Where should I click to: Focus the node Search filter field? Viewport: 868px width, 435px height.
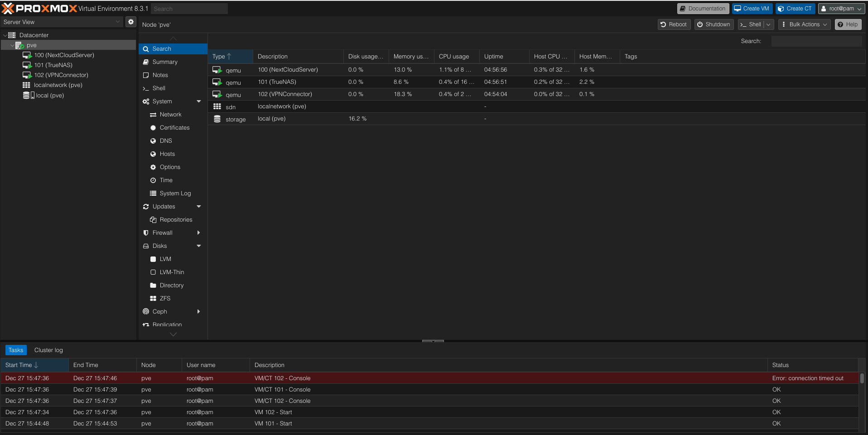tap(816, 41)
